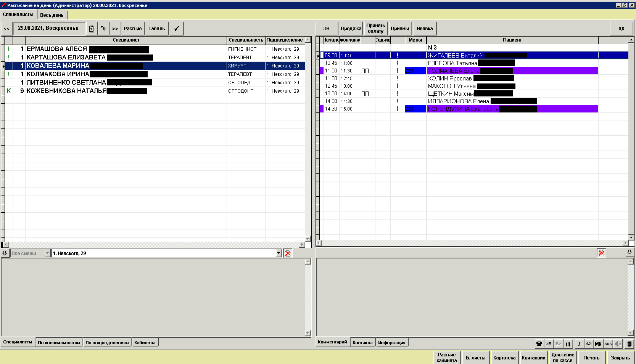Click the (!) alert icon button
The height and width of the screenshot is (364, 636).
point(568,344)
